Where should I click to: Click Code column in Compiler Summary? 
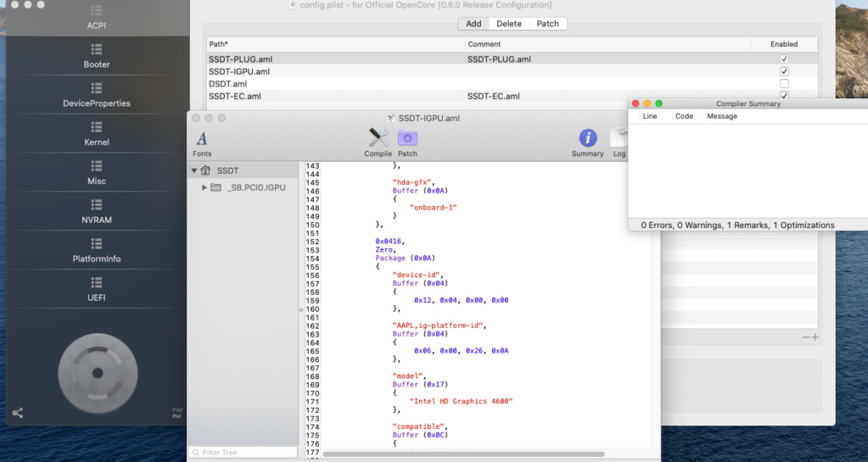coord(684,116)
